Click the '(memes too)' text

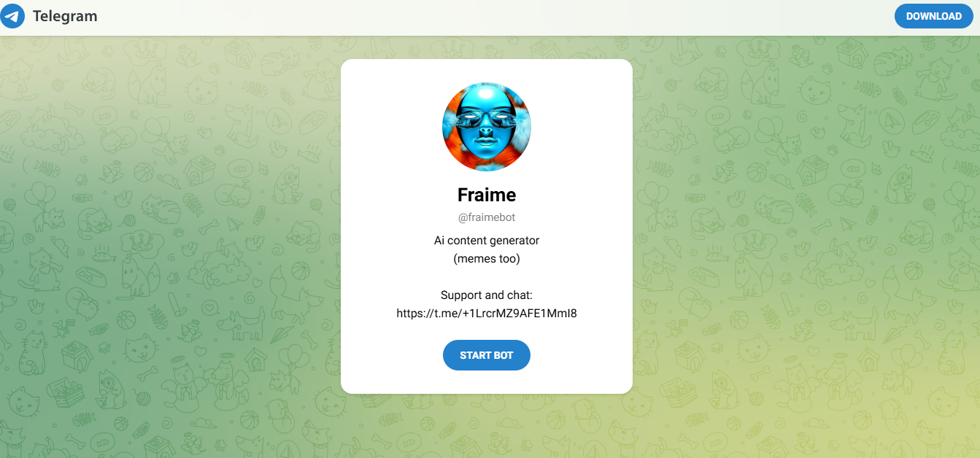[487, 258]
